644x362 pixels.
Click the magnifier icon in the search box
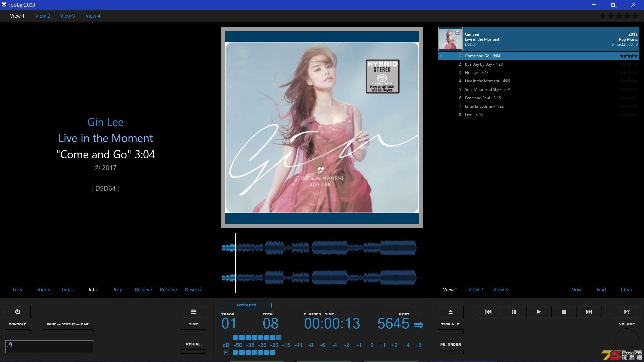pos(10,344)
